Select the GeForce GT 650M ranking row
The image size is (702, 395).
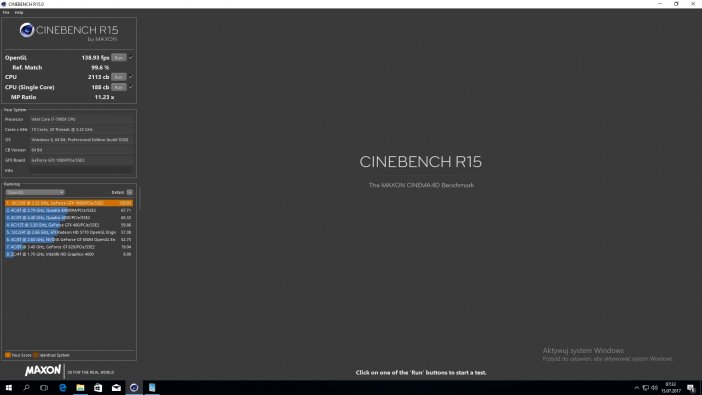69,240
